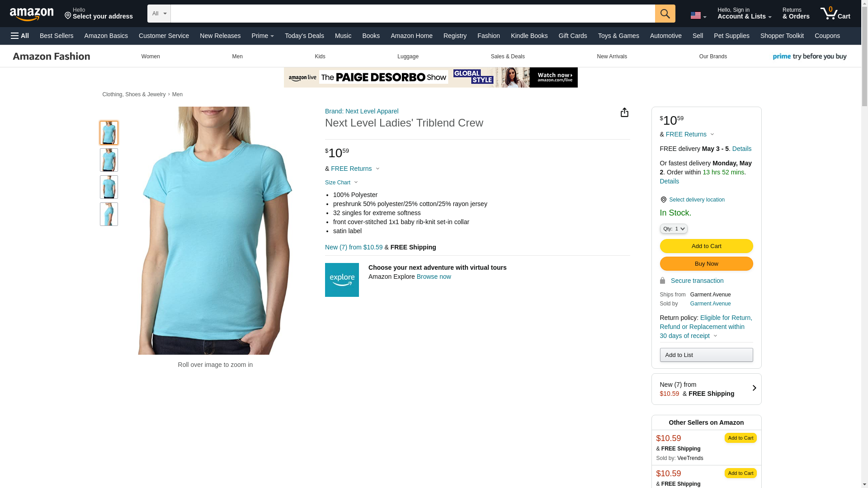Click the Amazon logo
Screen dimensions: 868x488
pos(32,14)
